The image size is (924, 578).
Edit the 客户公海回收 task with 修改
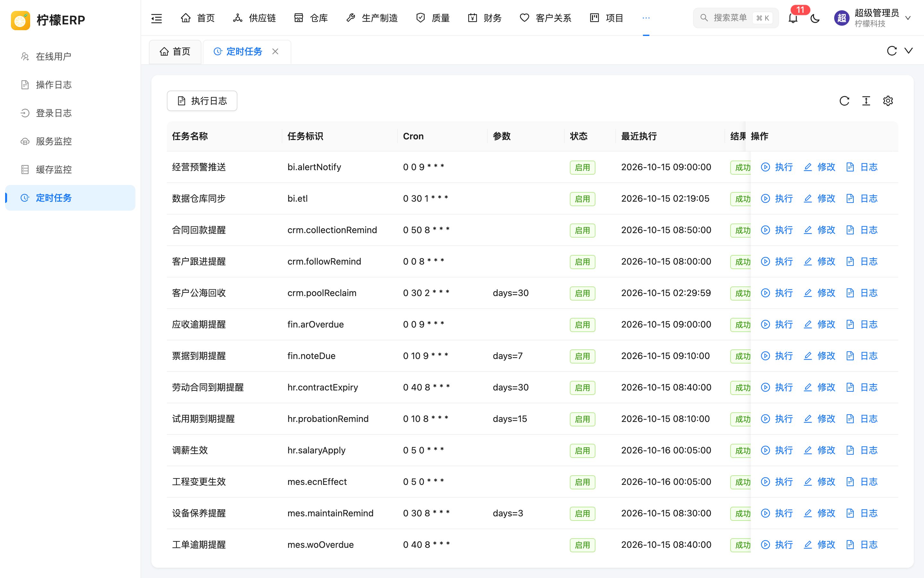point(819,293)
